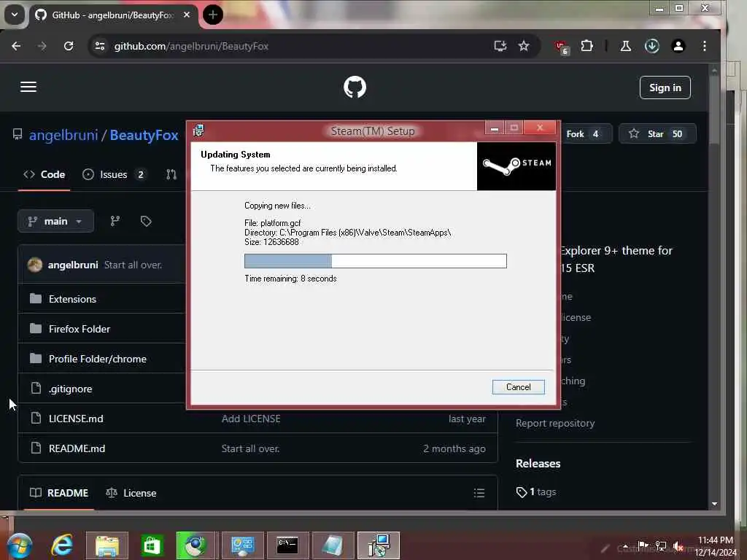Open the GitHub hamburger navigation menu
Screen dimensions: 747x560
(x=28, y=87)
